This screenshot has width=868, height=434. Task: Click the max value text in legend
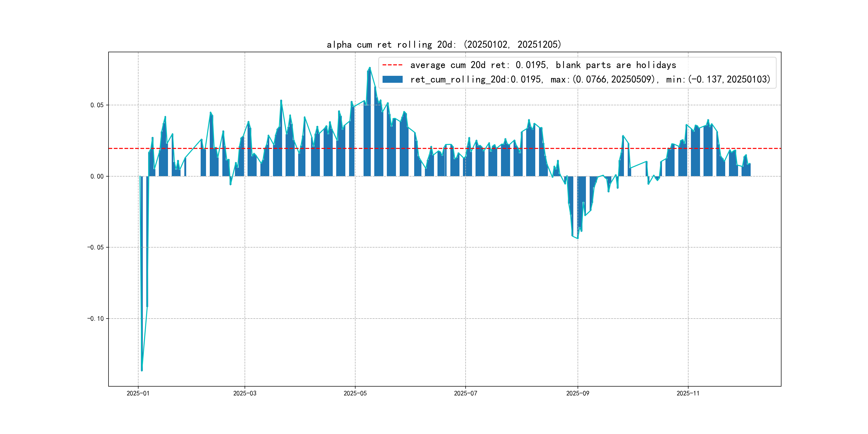pyautogui.click(x=603, y=80)
